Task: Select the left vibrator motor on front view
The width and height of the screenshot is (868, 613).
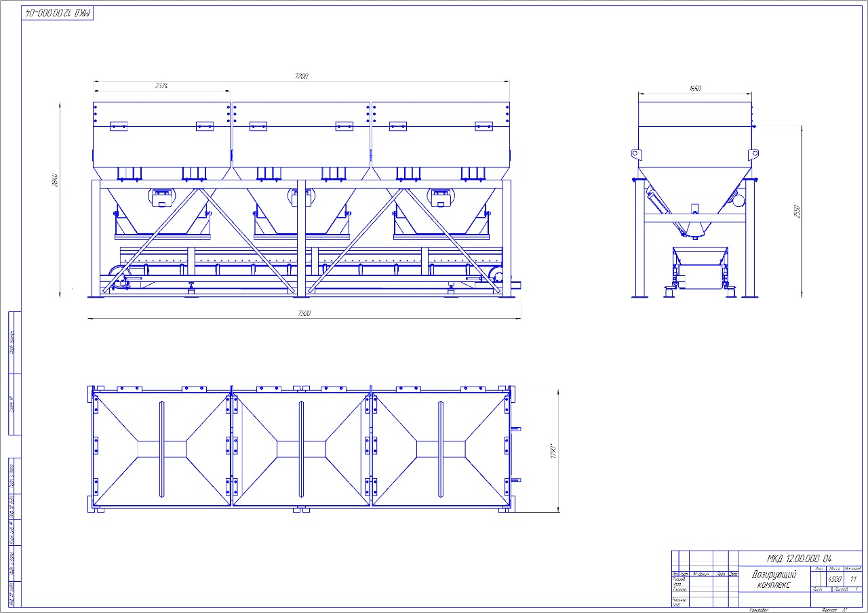Action: tap(161, 197)
